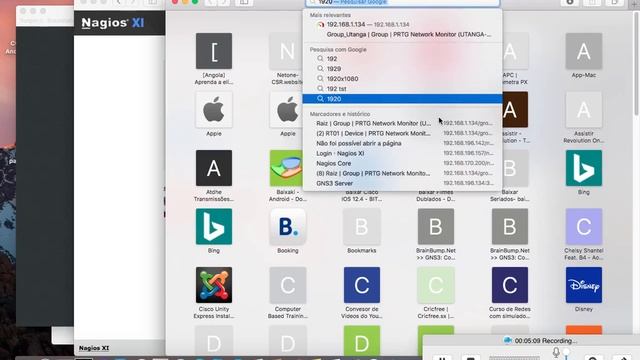Image resolution: width=640 pixels, height=360 pixels.
Task: Open the Computer Based Trainin... favorite tile
Action: pyautogui.click(x=288, y=285)
